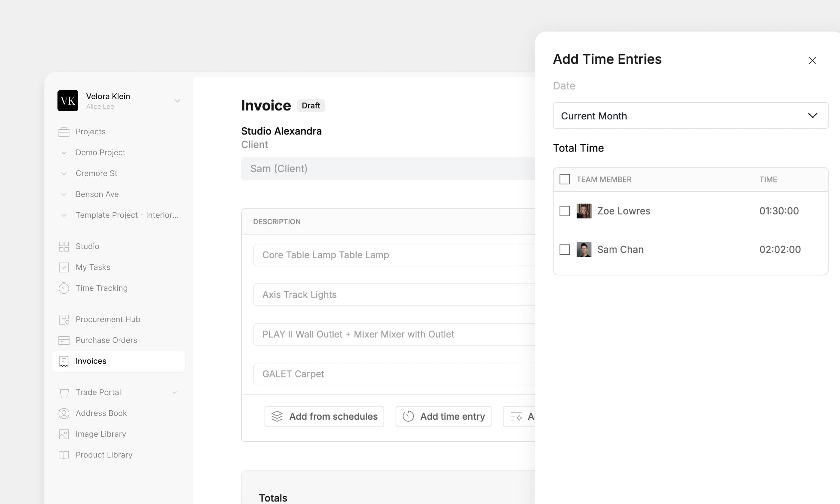Expand the Benson Ave project chevron
The image size is (840, 504).
64,195
